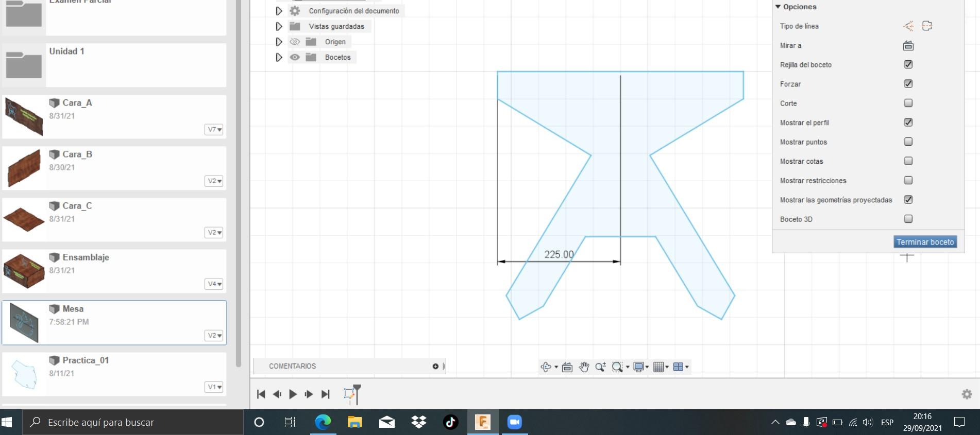Step back one timeline feature

pos(277,394)
